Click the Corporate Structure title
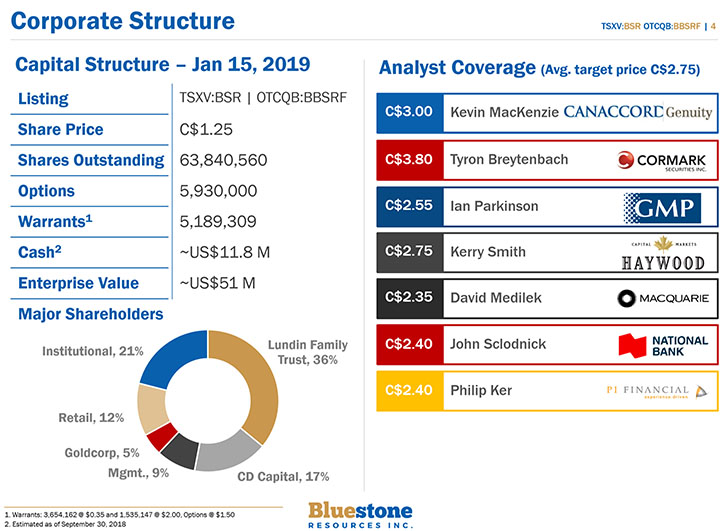The width and height of the screenshot is (725, 531). click(x=123, y=21)
